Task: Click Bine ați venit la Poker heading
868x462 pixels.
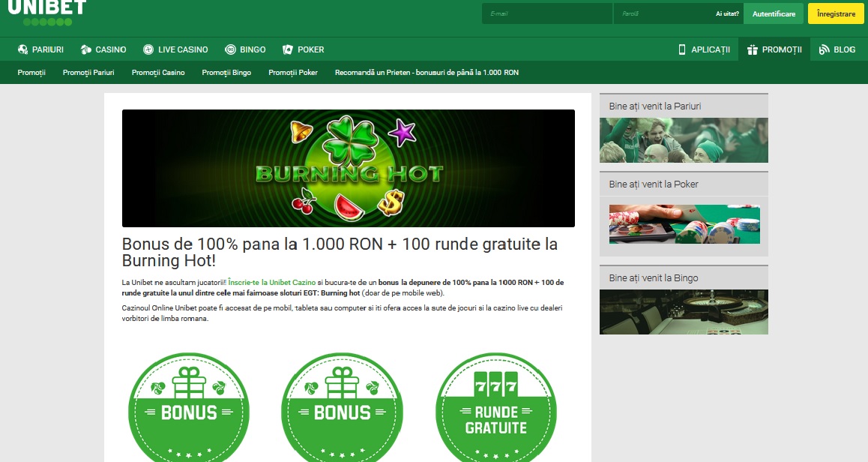Action: [654, 184]
